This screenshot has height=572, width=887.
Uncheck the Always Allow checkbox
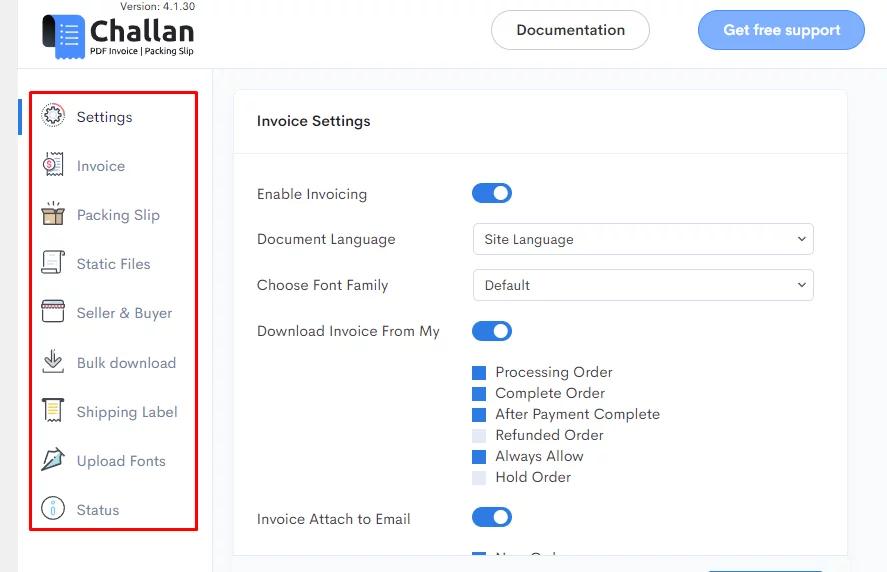479,457
